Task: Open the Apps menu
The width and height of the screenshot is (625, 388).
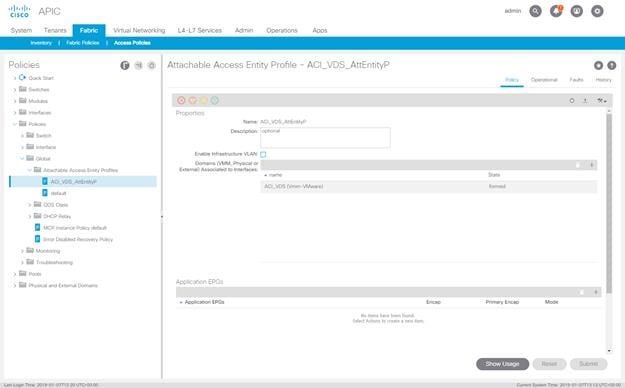Action: [x=320, y=30]
